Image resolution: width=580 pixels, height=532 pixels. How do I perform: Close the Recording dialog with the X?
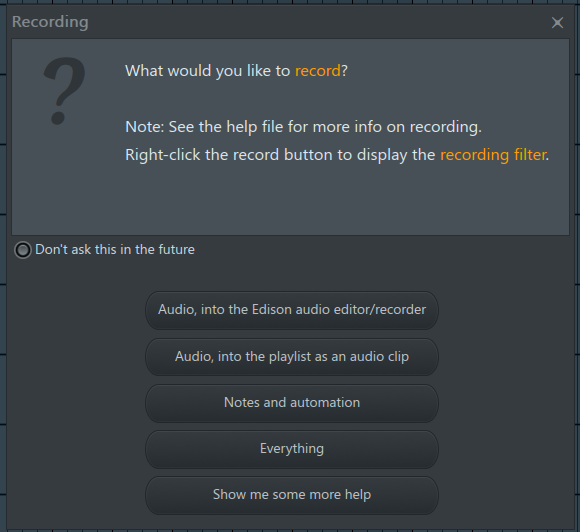point(557,23)
